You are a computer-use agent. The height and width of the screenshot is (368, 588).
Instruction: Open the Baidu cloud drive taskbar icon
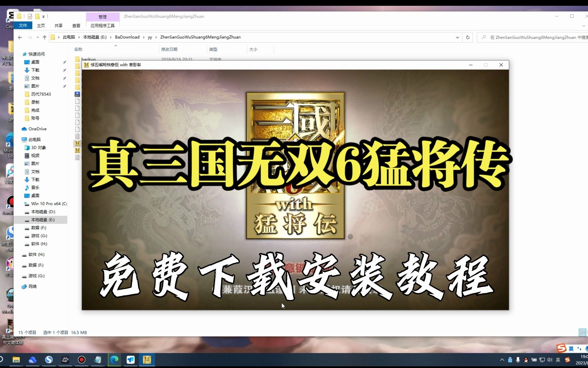pos(32,360)
